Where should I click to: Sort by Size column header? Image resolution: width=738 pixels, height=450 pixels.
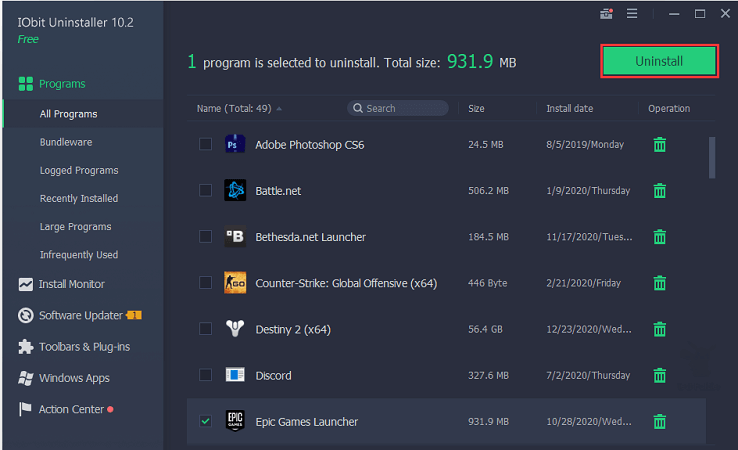pyautogui.click(x=476, y=109)
